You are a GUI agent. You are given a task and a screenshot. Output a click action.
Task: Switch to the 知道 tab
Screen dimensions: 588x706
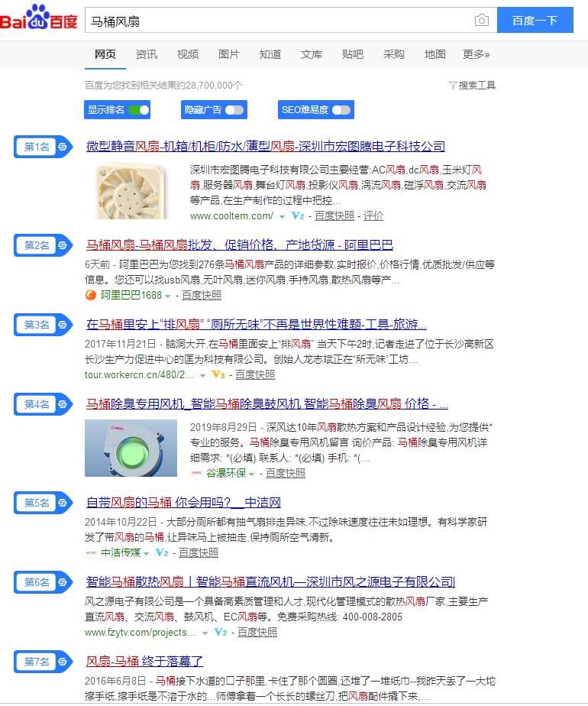[270, 54]
